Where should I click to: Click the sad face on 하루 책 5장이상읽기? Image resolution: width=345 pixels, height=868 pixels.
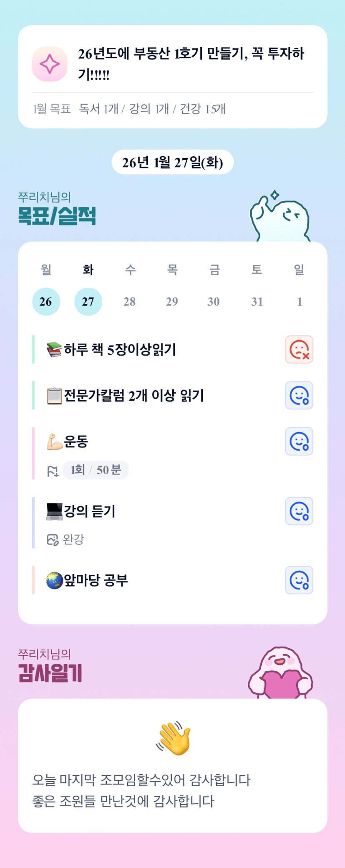point(299,349)
